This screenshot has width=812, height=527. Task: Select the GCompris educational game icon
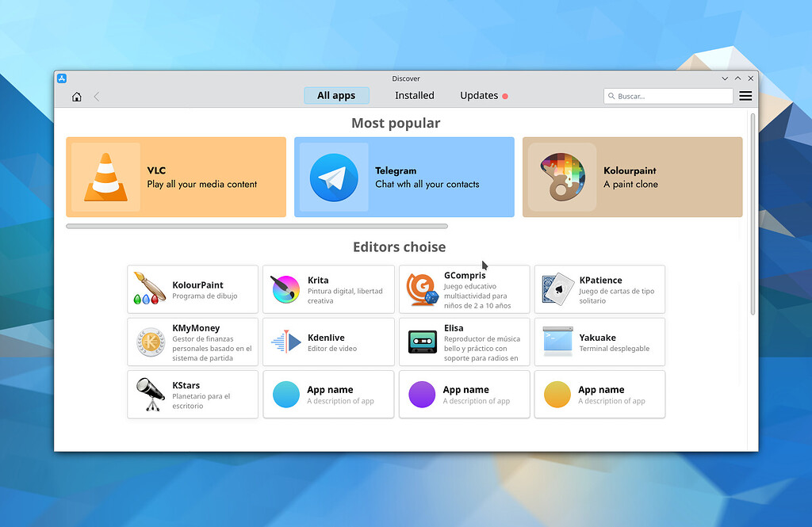422,289
